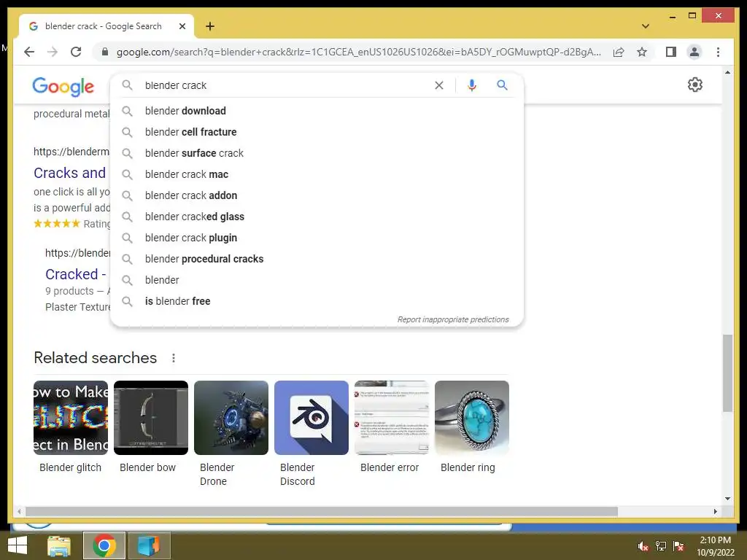Submit search with blue magnifier icon
Viewport: 747px width, 560px height.
tap(502, 85)
